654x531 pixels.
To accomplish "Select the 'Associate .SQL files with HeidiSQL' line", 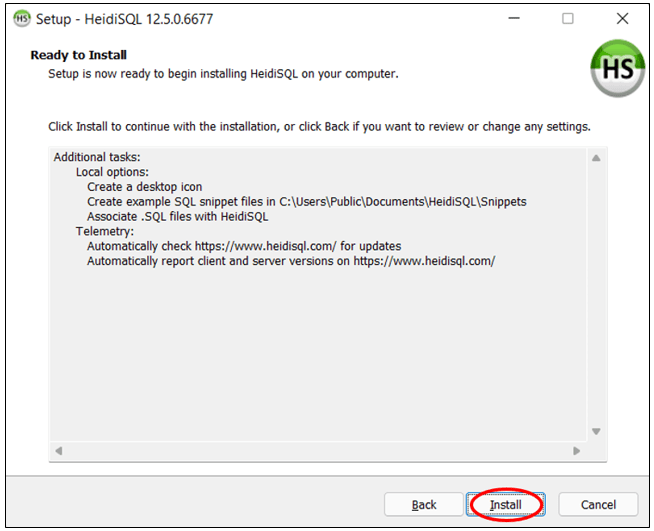I will click(177, 216).
